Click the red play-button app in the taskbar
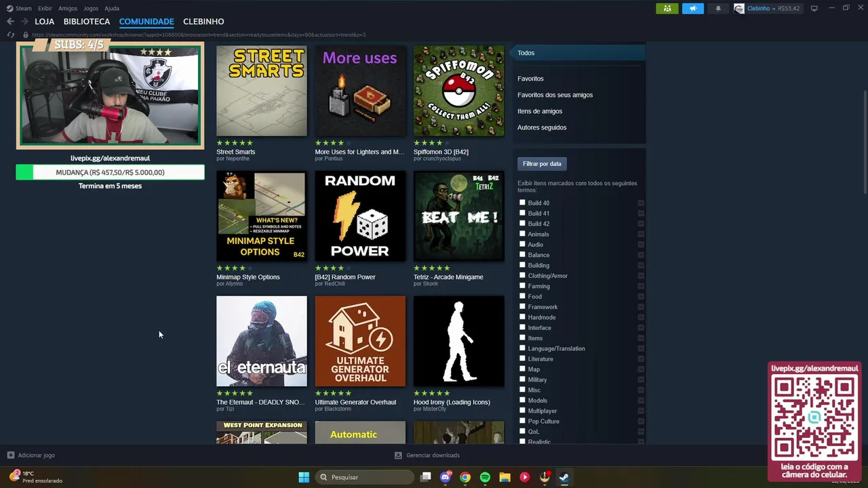The width and height of the screenshot is (868, 488). point(524,477)
